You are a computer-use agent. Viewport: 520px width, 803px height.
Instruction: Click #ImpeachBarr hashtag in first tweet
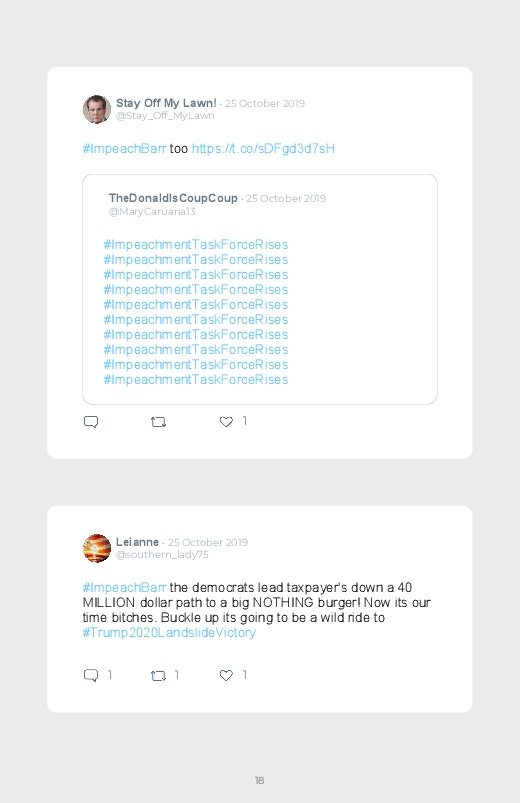click(124, 149)
